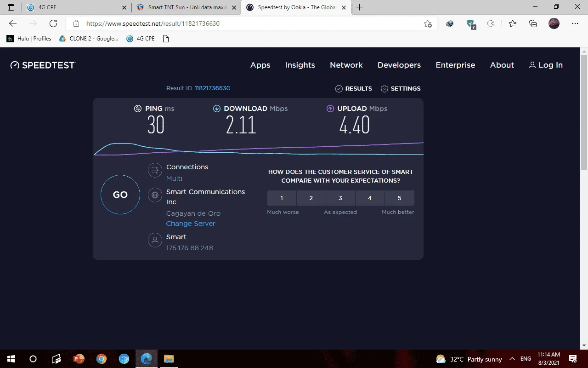Open Edge Settings and more menu
The image size is (588, 368).
pyautogui.click(x=575, y=23)
